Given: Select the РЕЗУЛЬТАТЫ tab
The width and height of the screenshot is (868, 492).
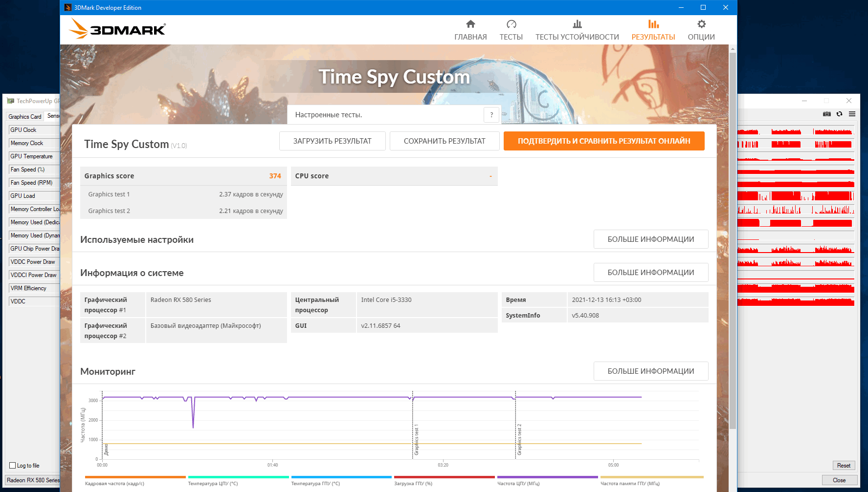Looking at the screenshot, I should tap(653, 30).
